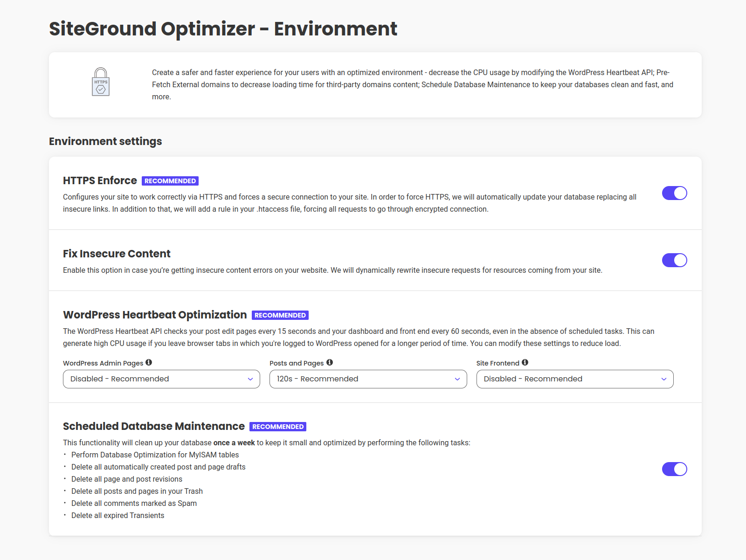The image size is (746, 560).
Task: Disable the Fix Insecure Content switch
Action: [674, 260]
